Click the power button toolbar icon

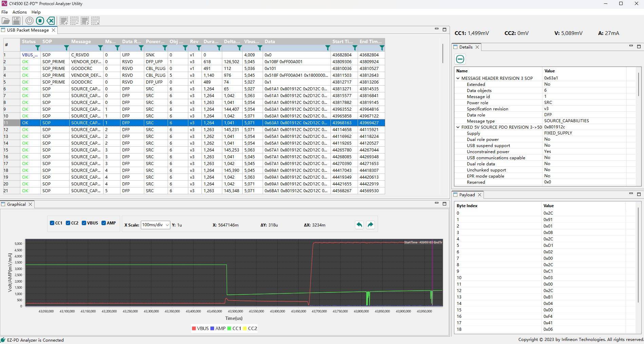30,21
